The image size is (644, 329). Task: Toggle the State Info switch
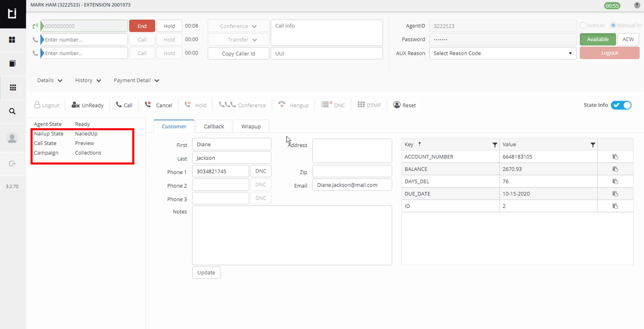point(621,105)
